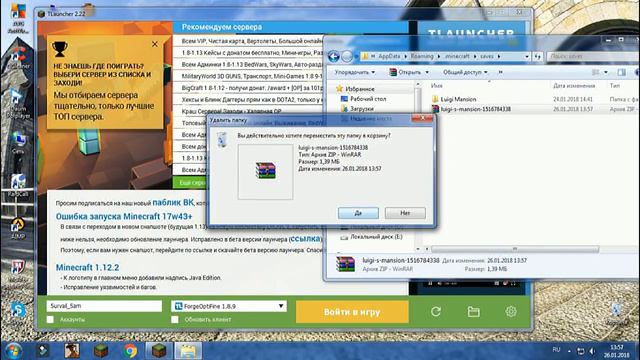
Task: Select luigi-s-mansion-1516784338 archive in file list
Action: point(476,109)
